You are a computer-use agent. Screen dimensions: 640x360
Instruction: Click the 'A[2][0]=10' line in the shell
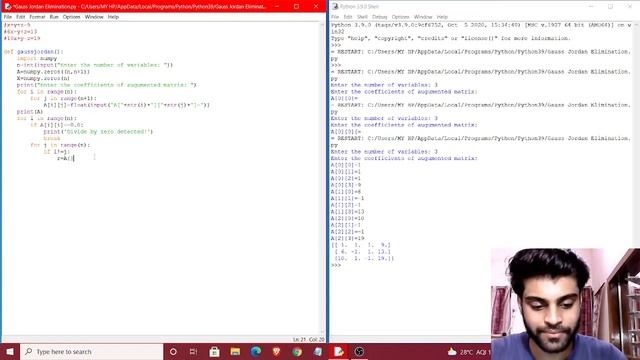pyautogui.click(x=347, y=218)
